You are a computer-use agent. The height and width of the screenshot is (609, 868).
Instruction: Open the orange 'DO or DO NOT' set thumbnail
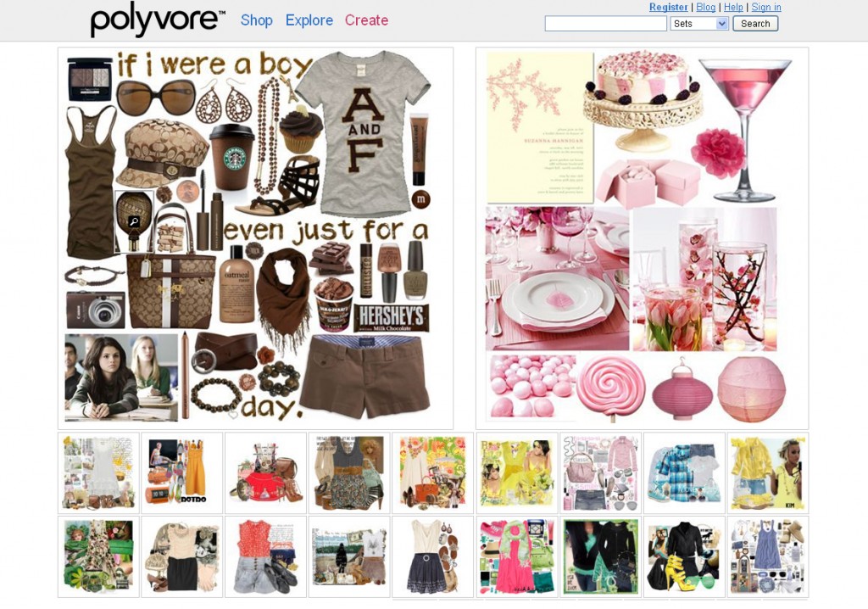click(x=181, y=472)
